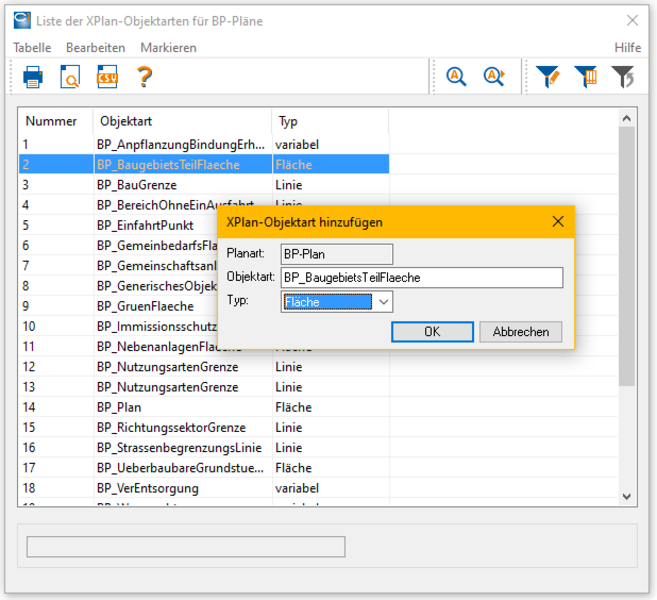
Task: Click the scroll up arrow of the table
Action: [627, 118]
